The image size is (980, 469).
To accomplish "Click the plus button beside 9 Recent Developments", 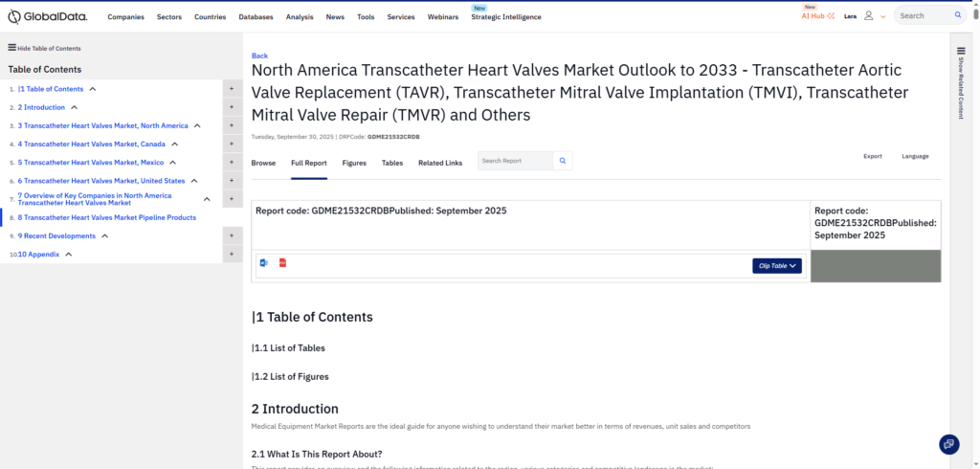I will [x=233, y=235].
